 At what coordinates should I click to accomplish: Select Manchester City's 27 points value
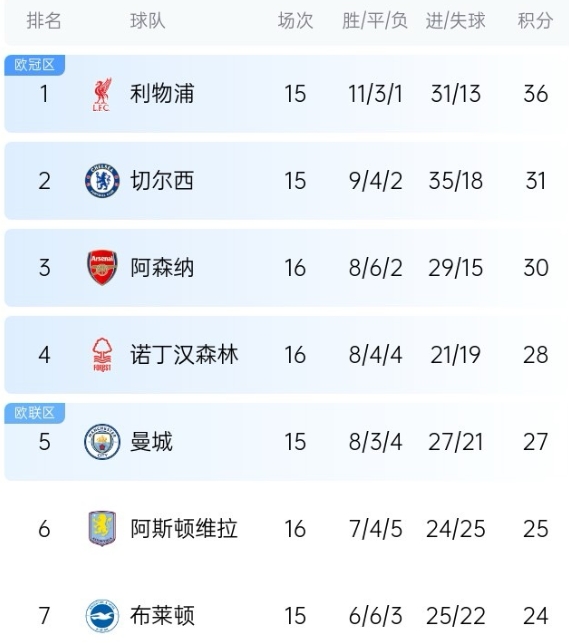click(535, 442)
